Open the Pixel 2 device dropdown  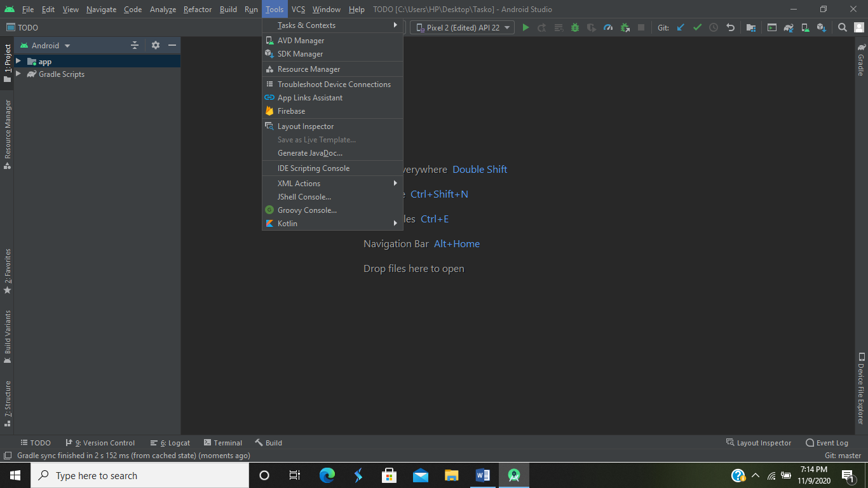[462, 27]
